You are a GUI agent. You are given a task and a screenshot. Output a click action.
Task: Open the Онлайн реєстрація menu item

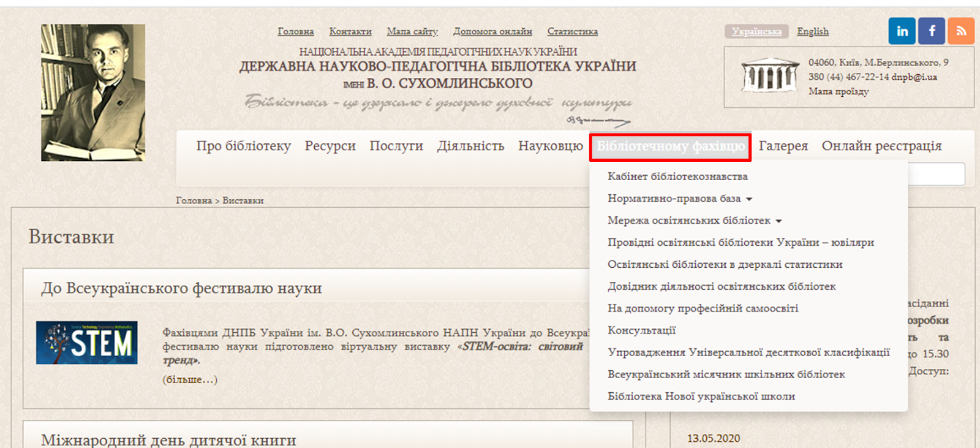[882, 146]
